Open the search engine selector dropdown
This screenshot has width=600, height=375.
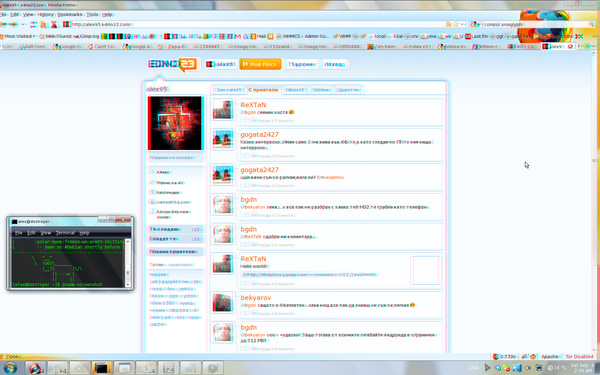pyautogui.click(x=476, y=24)
